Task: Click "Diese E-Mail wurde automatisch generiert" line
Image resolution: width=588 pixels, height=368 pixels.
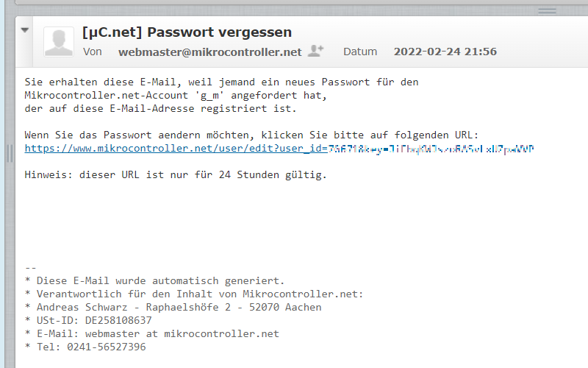Action: click(155, 281)
